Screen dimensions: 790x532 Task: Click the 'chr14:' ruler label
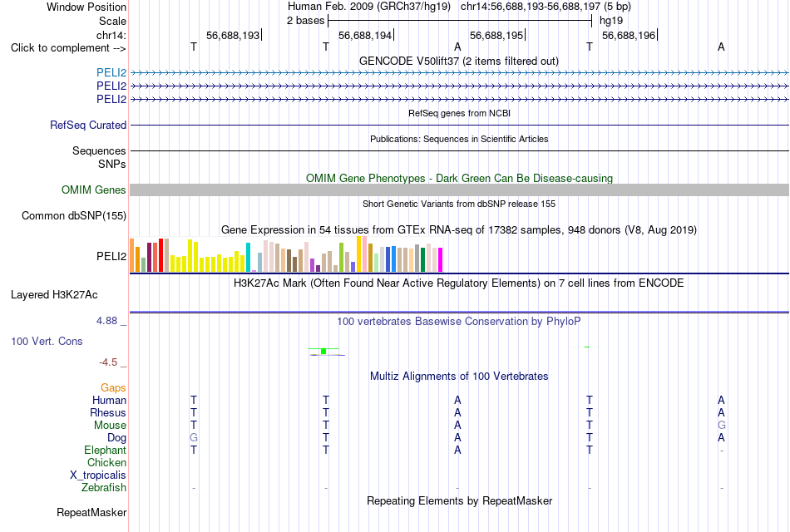[111, 35]
